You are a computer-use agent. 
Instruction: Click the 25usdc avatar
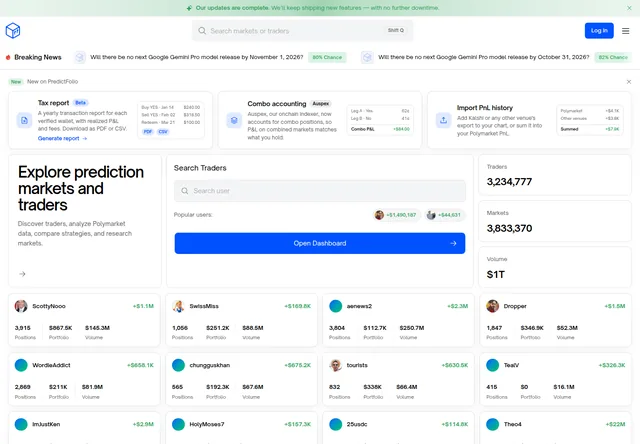336,424
